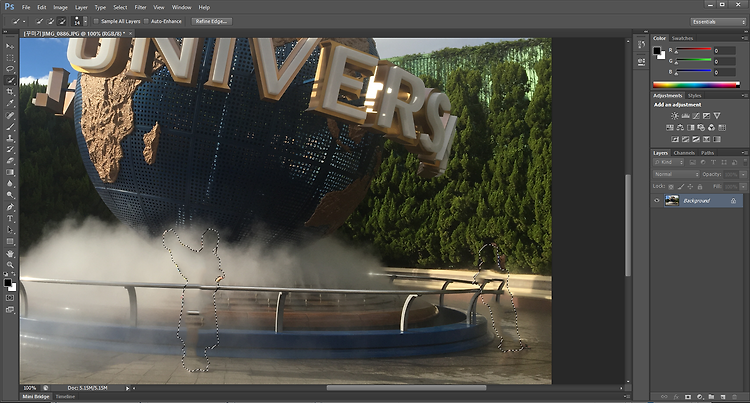The image size is (750, 403).
Task: Click the G value input field
Action: (724, 61)
